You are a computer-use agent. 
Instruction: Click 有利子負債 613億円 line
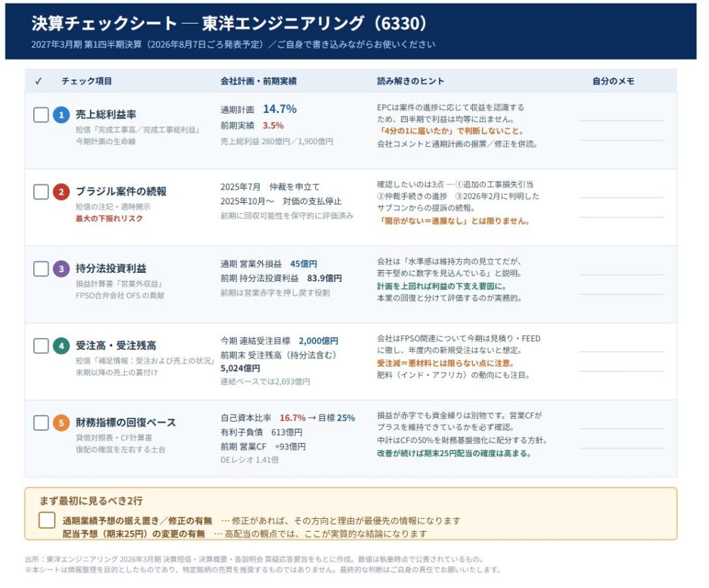261,432
